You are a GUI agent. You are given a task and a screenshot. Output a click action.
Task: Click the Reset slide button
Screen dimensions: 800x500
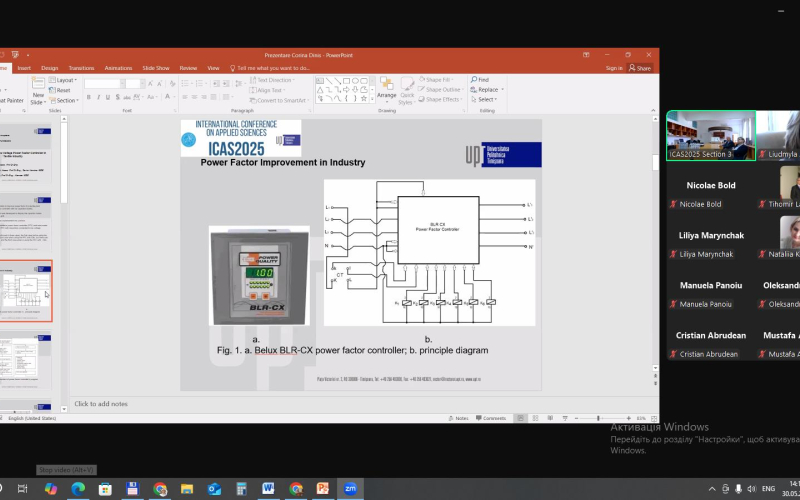(x=60, y=90)
